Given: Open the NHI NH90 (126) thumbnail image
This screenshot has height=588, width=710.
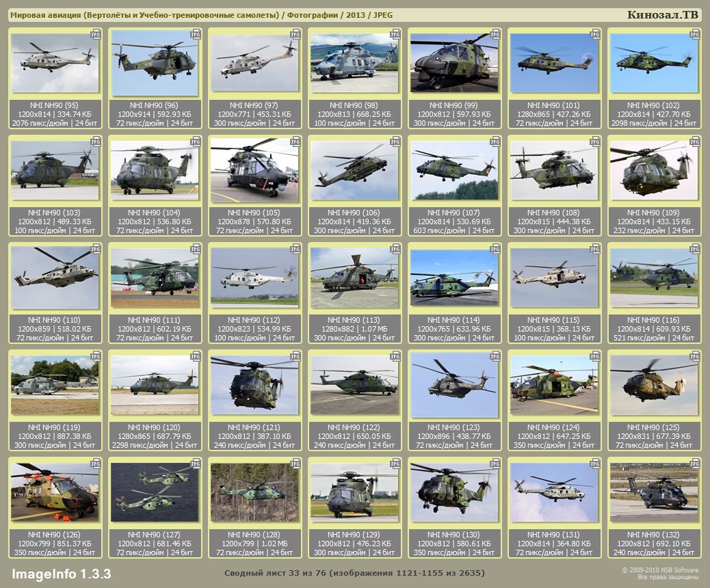Looking at the screenshot, I should click(x=55, y=492).
